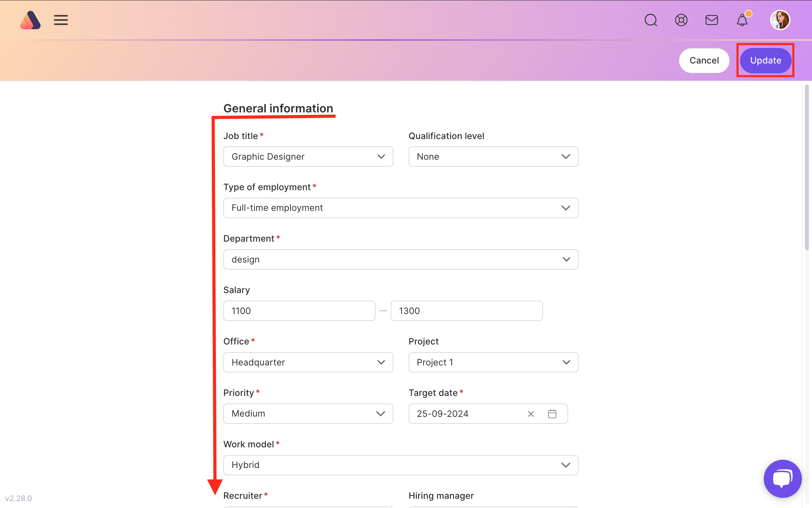Open the help lifebuoy icon
The height and width of the screenshot is (508, 812).
(x=681, y=20)
